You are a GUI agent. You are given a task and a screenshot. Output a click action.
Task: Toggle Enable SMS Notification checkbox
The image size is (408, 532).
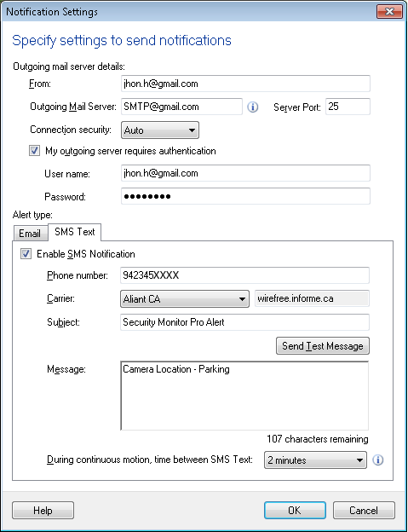click(x=26, y=254)
